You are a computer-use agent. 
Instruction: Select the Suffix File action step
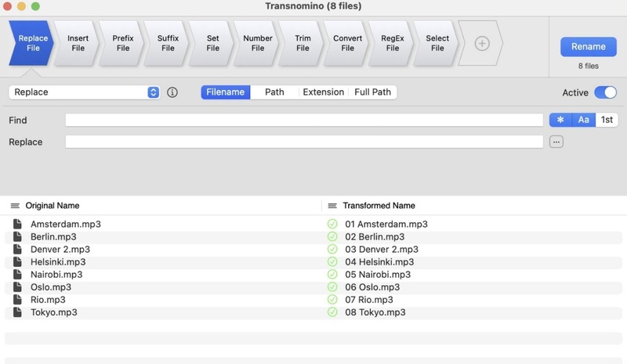click(x=168, y=43)
